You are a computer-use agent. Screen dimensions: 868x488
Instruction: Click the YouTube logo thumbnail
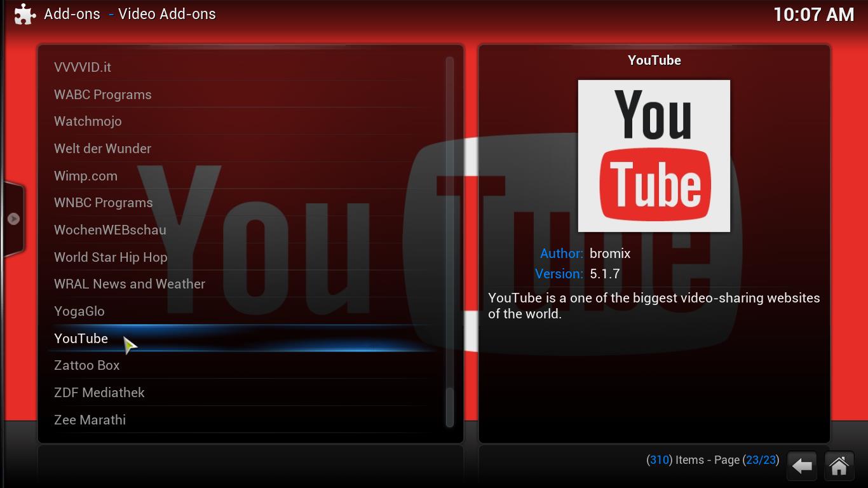pos(654,156)
